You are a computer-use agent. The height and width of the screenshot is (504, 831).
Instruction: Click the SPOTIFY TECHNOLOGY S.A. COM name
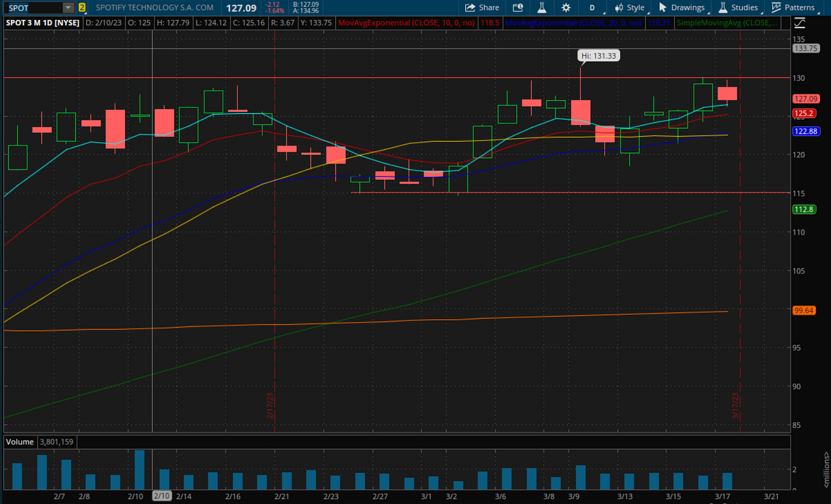coord(154,7)
